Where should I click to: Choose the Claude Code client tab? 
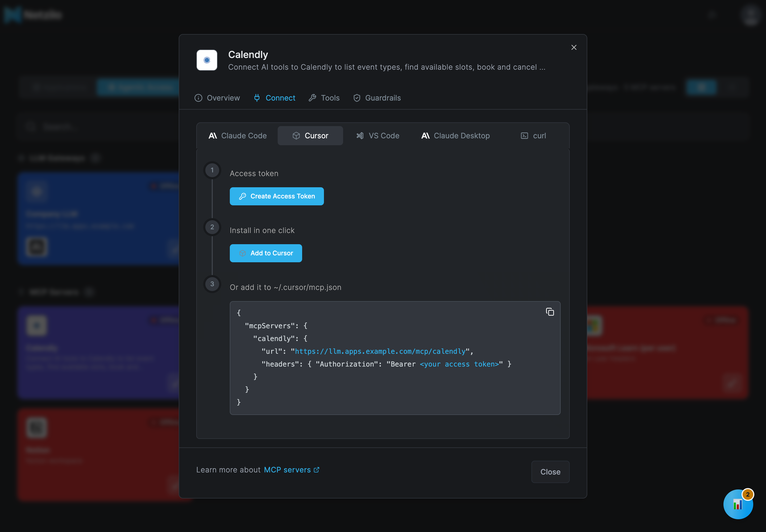pyautogui.click(x=237, y=136)
